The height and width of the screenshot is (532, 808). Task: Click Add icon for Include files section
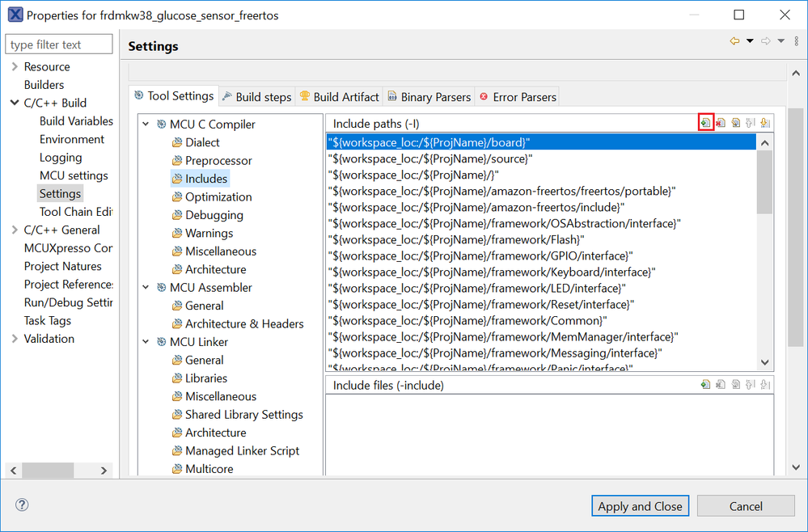click(x=705, y=385)
